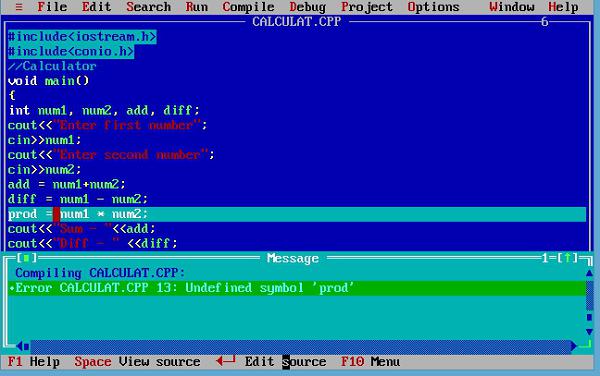This screenshot has width=600, height=376.
Task: Click the "Enter second number" cout line
Action: [111, 155]
